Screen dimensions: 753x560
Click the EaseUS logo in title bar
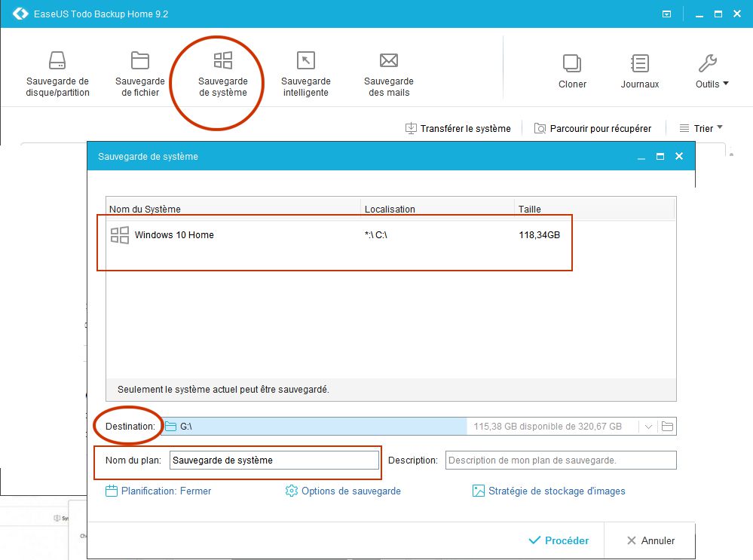20,14
